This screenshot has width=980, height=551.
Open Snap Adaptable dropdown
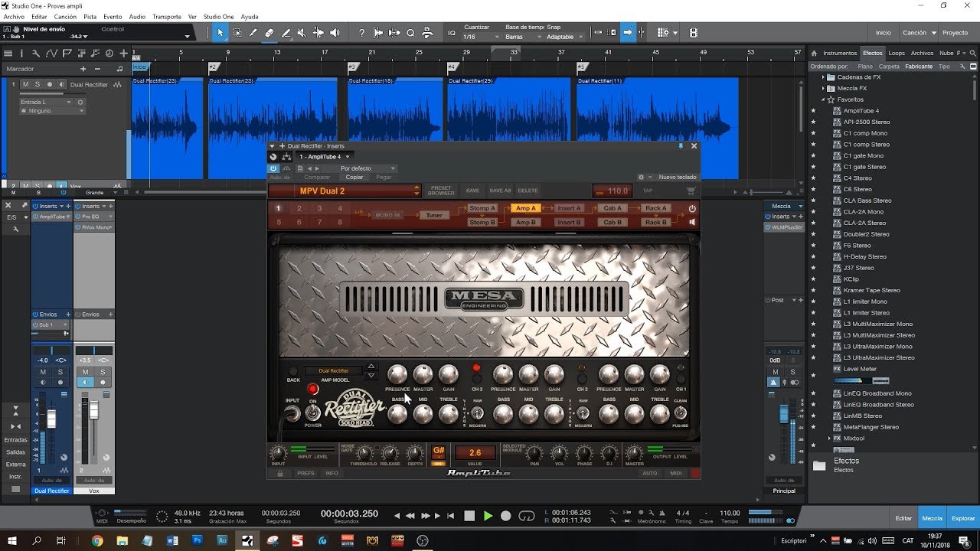click(x=564, y=37)
